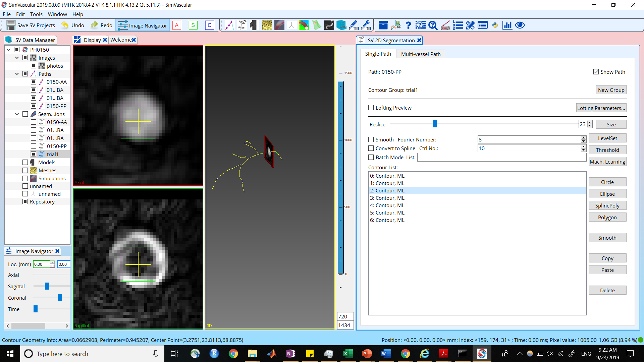This screenshot has width=644, height=362.
Task: Increase the Reslice size spinner value
Action: click(x=590, y=122)
